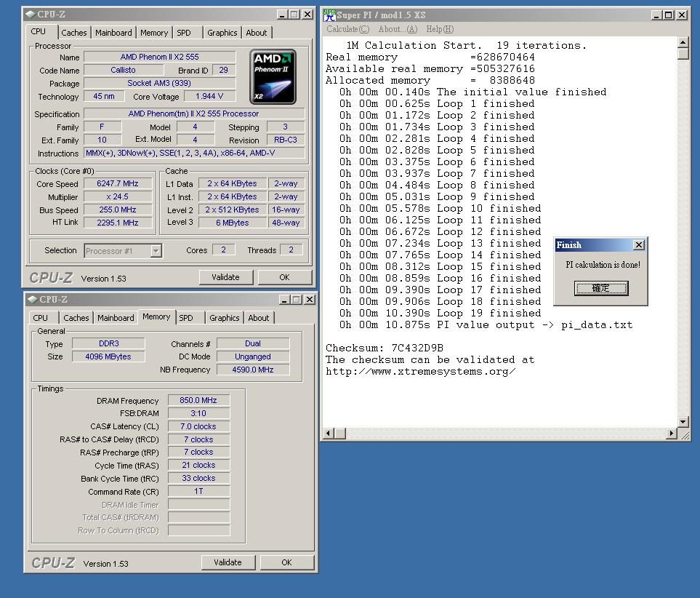The height and width of the screenshot is (598, 700).
Task: Close the top CPU-Z window
Action: coord(307,15)
